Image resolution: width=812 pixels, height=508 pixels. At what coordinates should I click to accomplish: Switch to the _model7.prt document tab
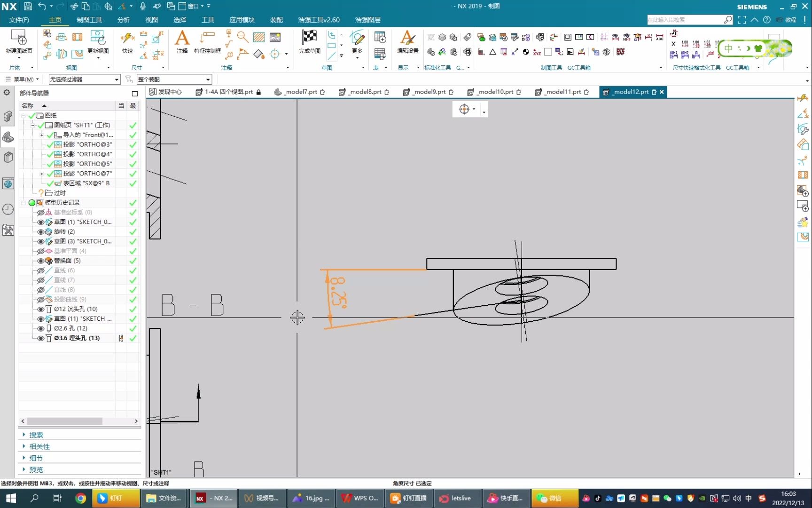[x=299, y=92]
